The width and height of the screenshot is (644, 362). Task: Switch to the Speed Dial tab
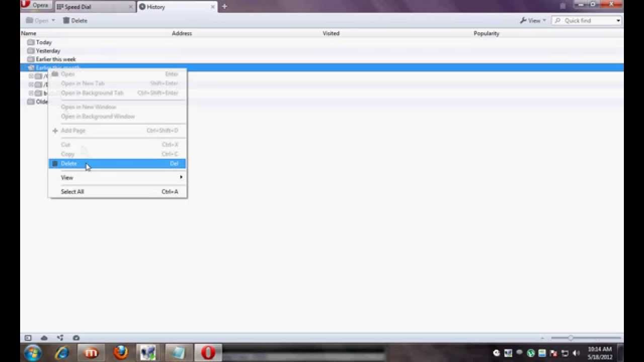(94, 7)
